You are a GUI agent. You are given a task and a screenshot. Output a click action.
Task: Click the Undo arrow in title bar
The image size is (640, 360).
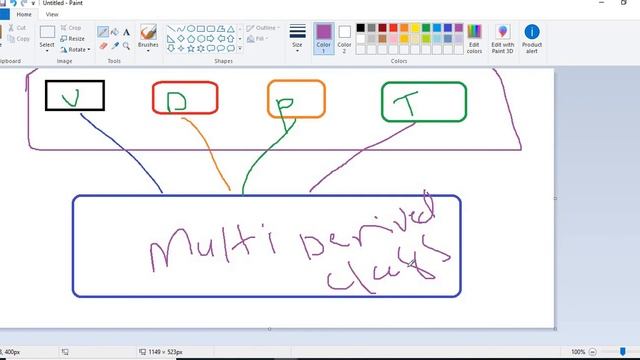coord(13,3)
